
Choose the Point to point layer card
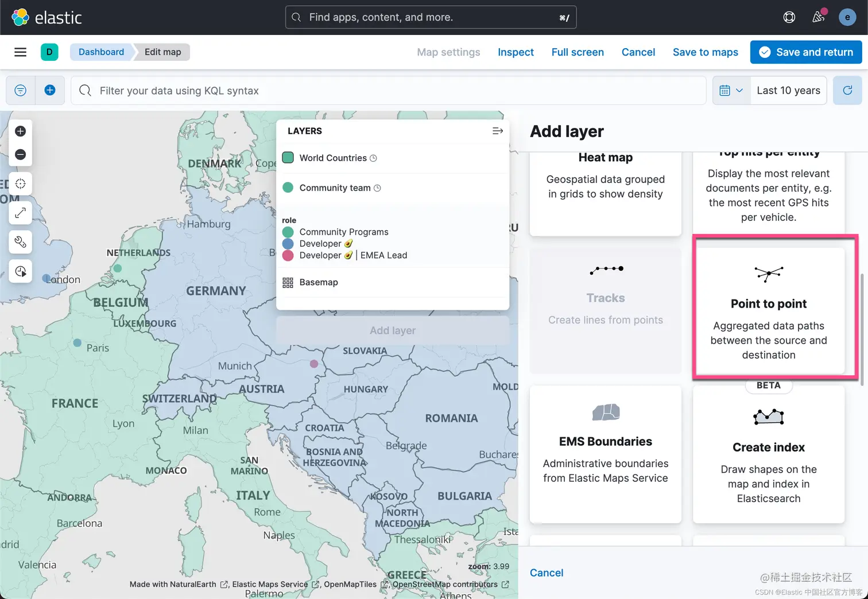(x=769, y=310)
